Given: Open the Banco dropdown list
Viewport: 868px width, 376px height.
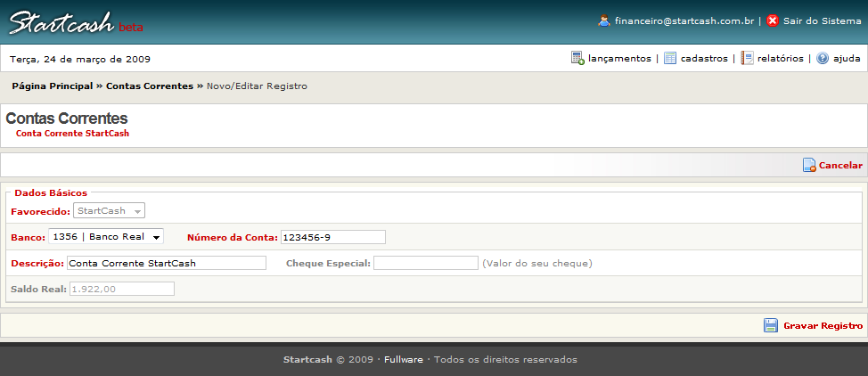Looking at the screenshot, I should point(106,237).
